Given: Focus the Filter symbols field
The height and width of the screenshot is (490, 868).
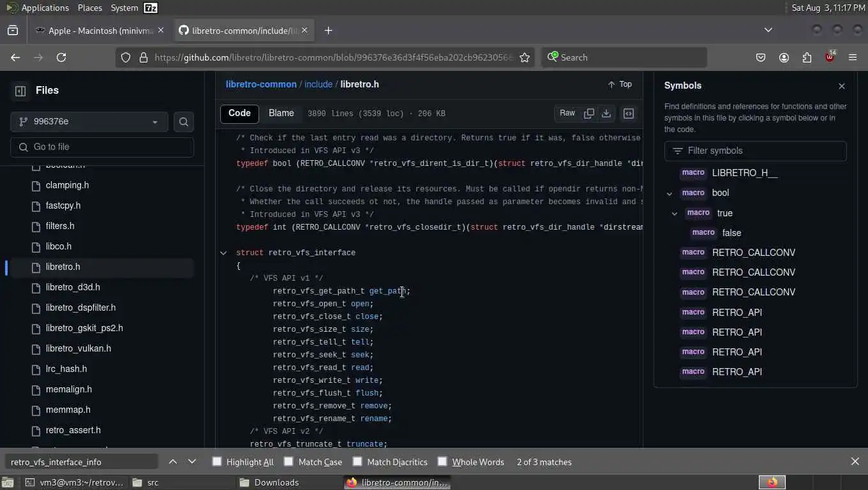Looking at the screenshot, I should pyautogui.click(x=756, y=151).
